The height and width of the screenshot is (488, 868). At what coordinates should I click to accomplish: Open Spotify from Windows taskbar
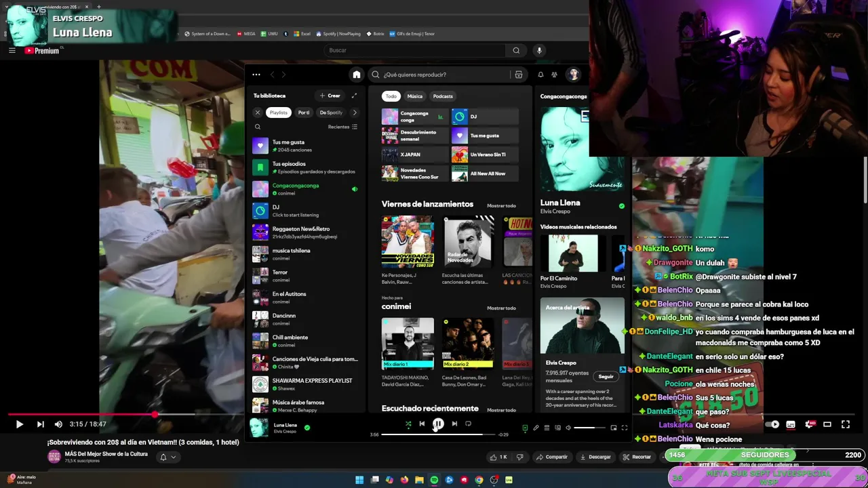[x=434, y=480]
